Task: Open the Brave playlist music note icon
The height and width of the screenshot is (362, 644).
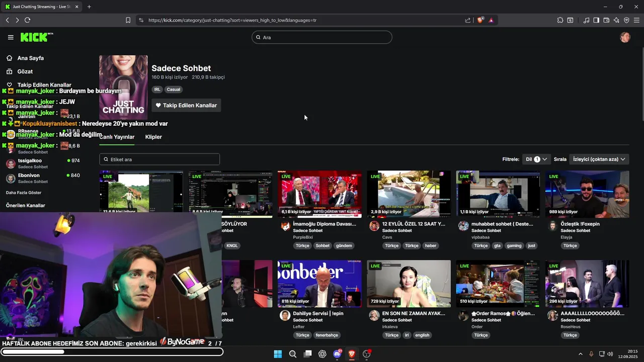Action: click(586, 20)
